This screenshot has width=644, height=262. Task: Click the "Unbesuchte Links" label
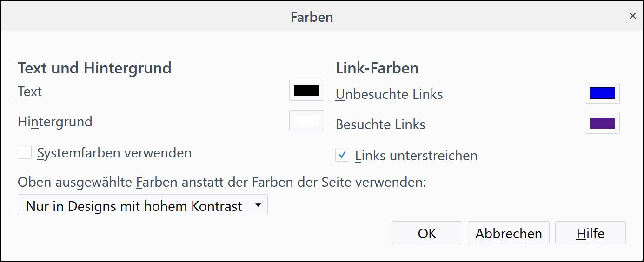click(389, 94)
